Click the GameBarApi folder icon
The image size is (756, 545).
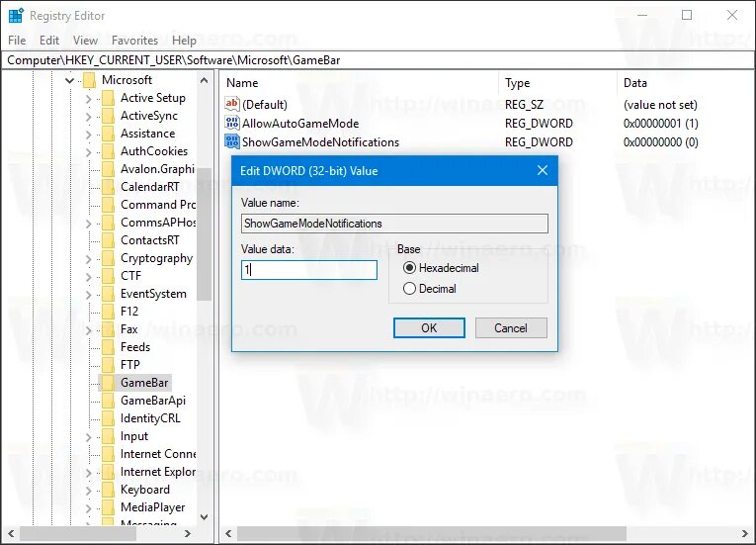pyautogui.click(x=108, y=401)
